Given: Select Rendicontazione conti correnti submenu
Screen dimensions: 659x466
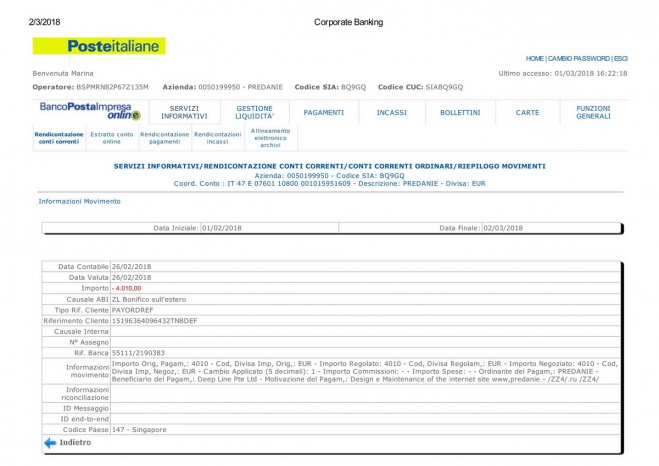Looking at the screenshot, I should click(x=57, y=138).
